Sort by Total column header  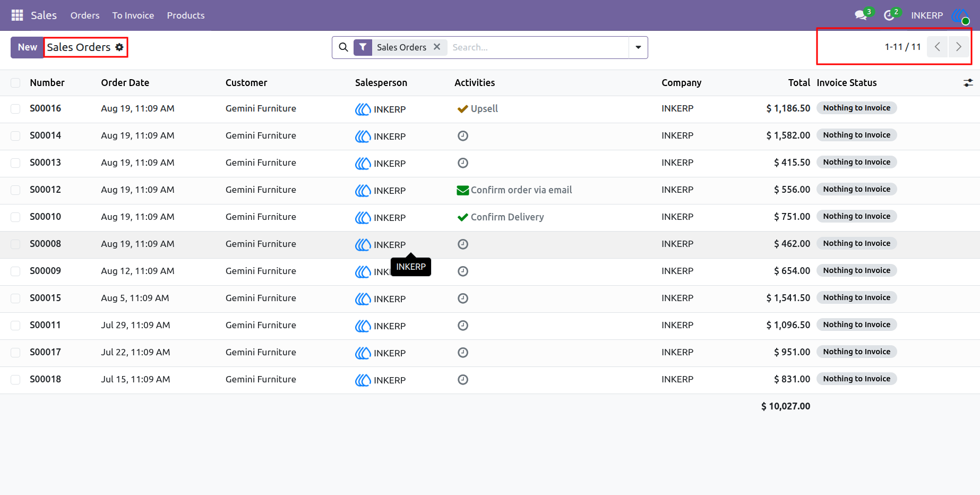pyautogui.click(x=799, y=83)
